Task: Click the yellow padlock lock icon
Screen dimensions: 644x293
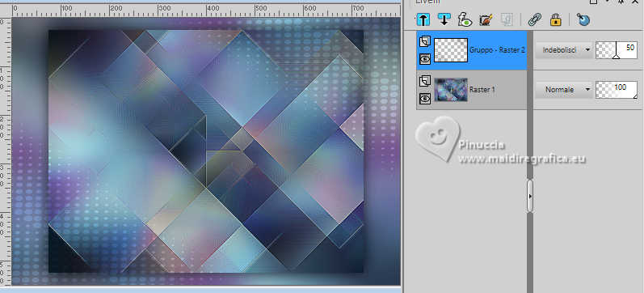Action: tap(556, 19)
